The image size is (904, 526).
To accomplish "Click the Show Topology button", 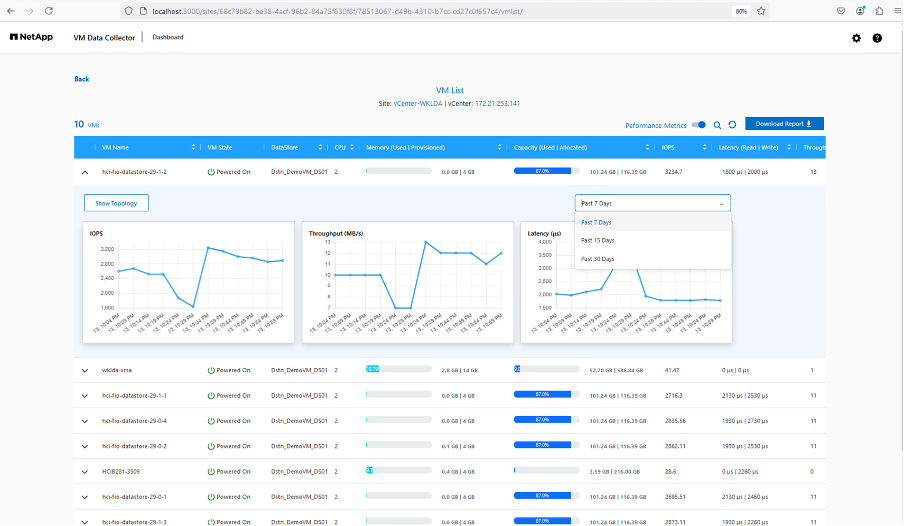I will (x=116, y=203).
